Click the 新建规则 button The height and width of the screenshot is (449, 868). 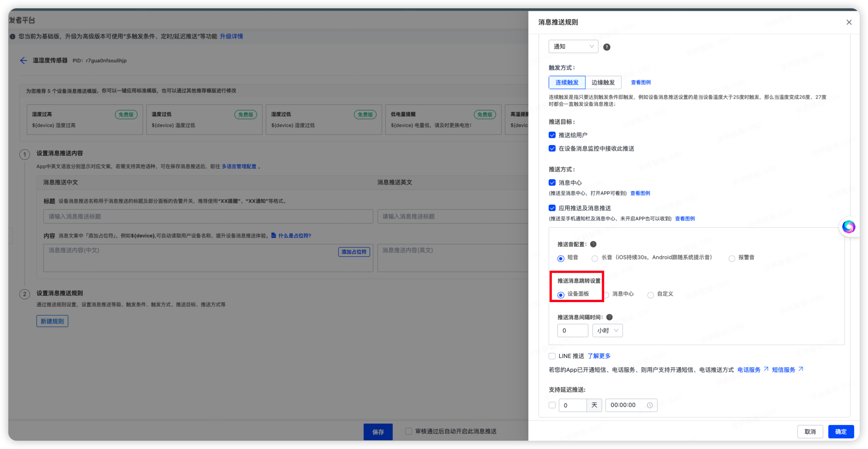pyautogui.click(x=52, y=321)
